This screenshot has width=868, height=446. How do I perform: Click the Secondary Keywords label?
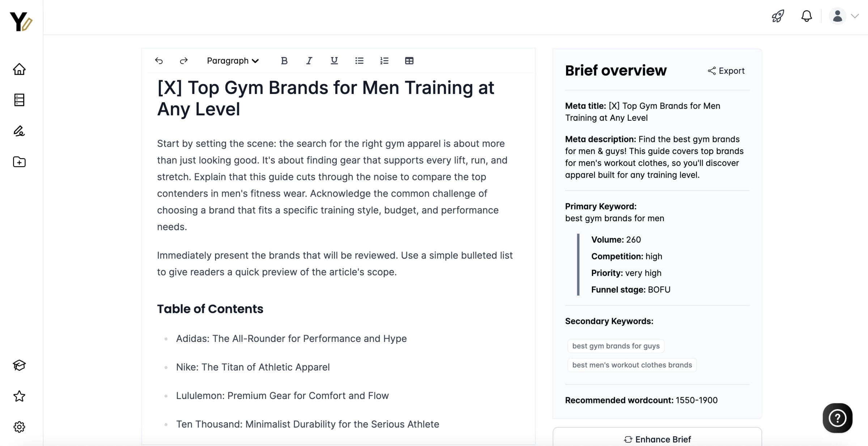pos(609,321)
